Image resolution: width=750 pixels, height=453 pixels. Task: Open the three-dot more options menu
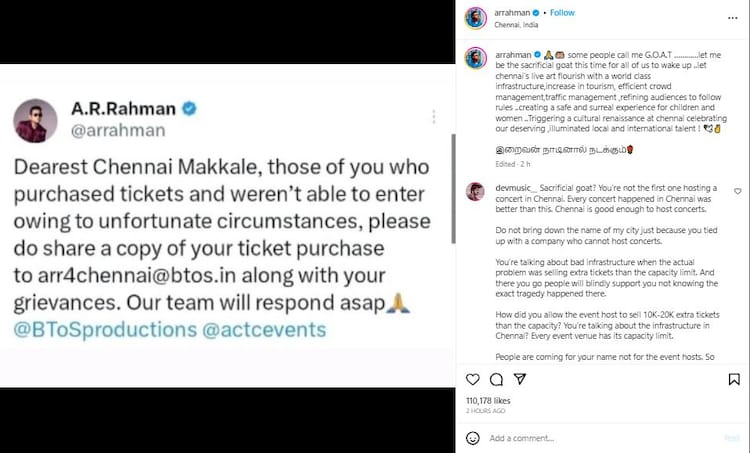point(733,18)
